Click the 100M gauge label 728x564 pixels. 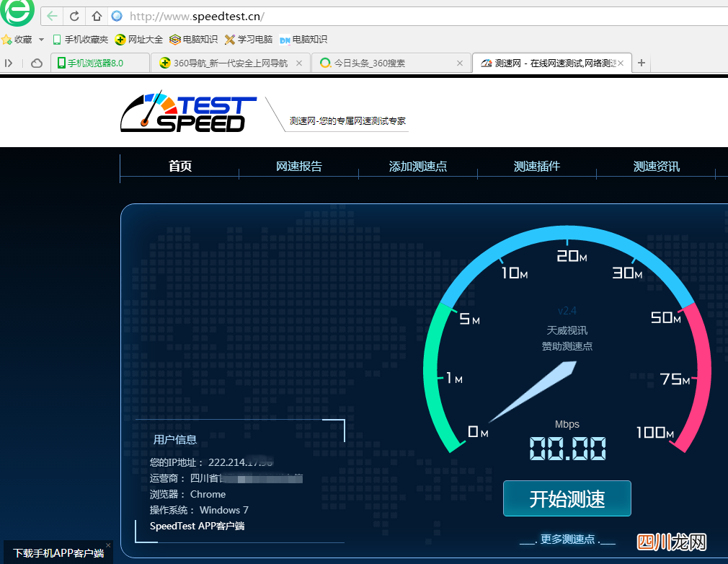coord(654,433)
